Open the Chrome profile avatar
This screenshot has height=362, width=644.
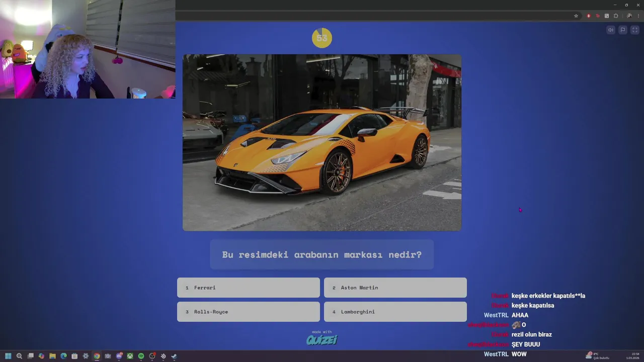pyautogui.click(x=629, y=16)
